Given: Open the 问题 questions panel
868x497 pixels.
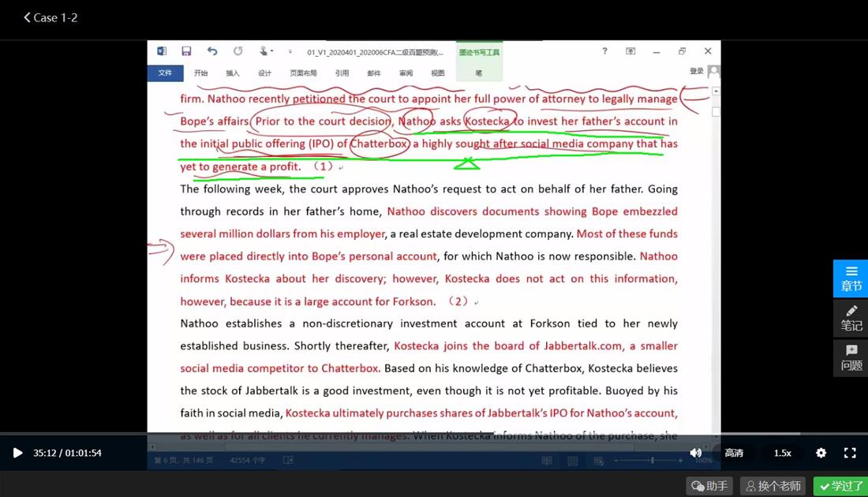Looking at the screenshot, I should click(851, 358).
